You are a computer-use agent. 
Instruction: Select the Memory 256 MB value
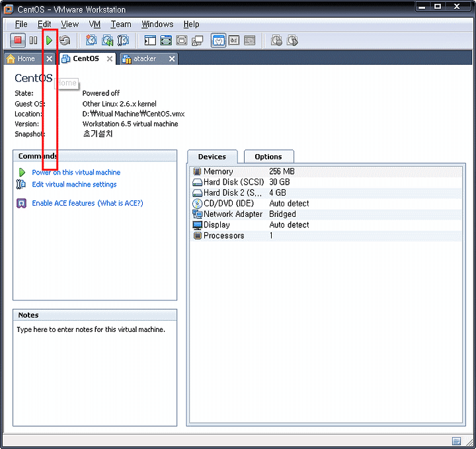pyautogui.click(x=282, y=171)
